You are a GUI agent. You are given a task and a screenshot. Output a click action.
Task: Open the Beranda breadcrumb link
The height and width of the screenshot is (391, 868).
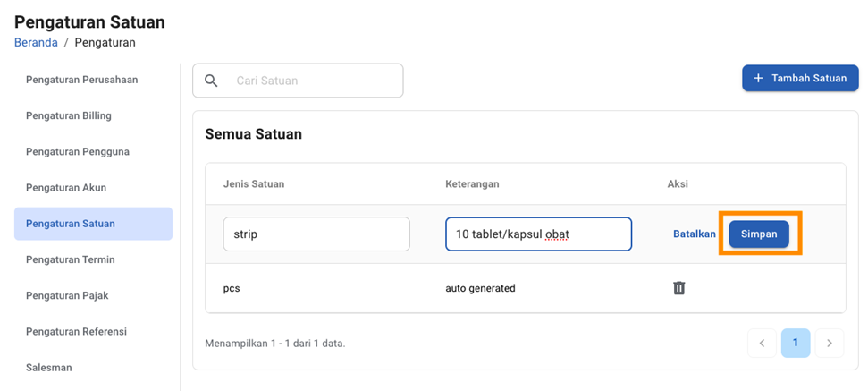36,42
